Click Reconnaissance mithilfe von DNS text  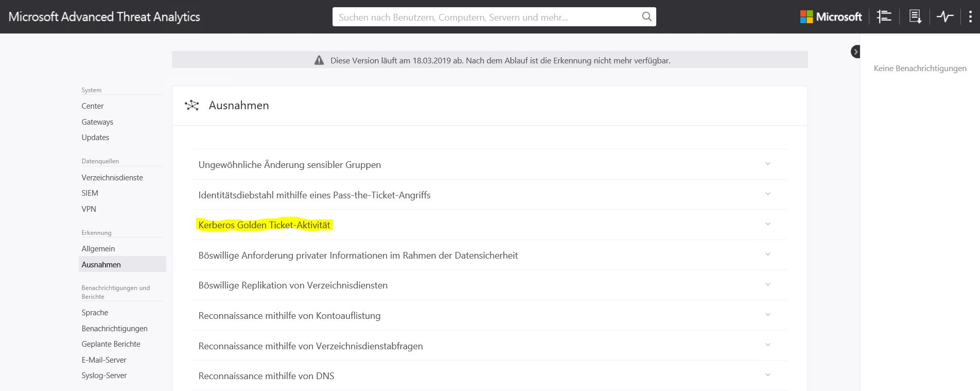coord(266,376)
